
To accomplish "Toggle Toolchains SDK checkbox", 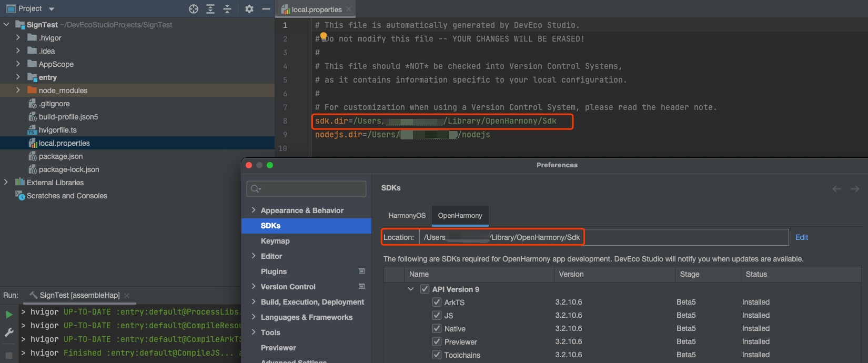I will point(437,355).
